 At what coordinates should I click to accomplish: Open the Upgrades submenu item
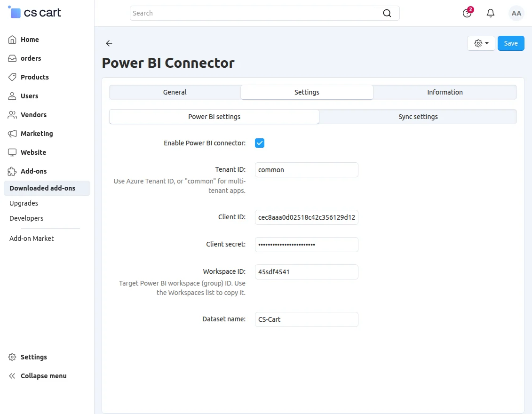pos(24,203)
